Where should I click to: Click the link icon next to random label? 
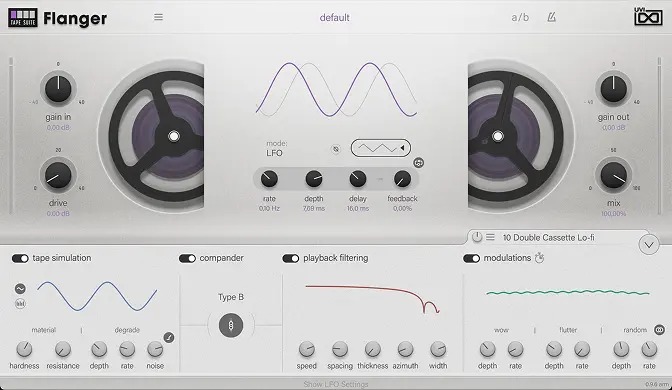tap(660, 330)
